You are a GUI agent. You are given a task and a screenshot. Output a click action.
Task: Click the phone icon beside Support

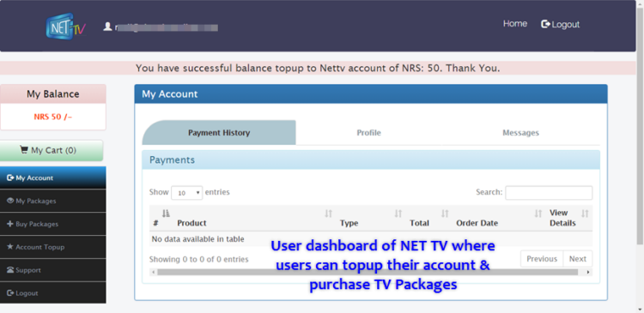(10, 270)
